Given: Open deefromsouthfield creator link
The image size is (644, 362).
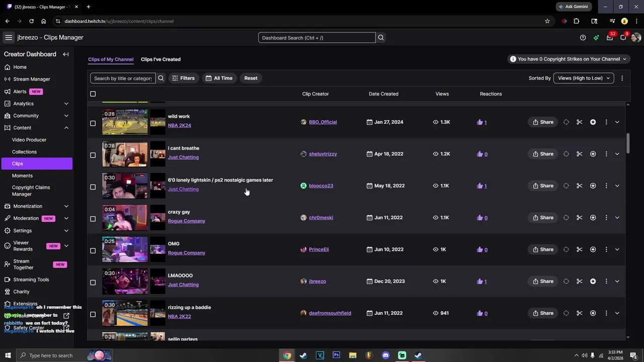Looking at the screenshot, I should [330, 313].
